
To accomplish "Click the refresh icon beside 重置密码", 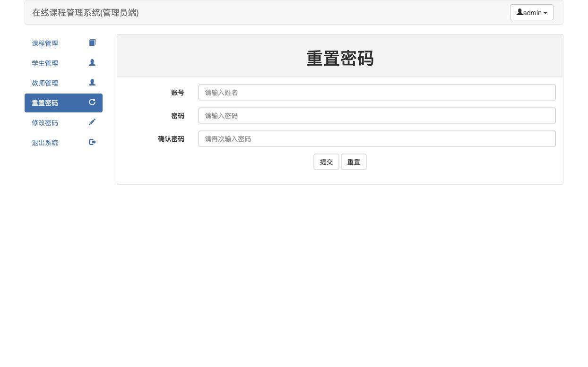I will [92, 102].
